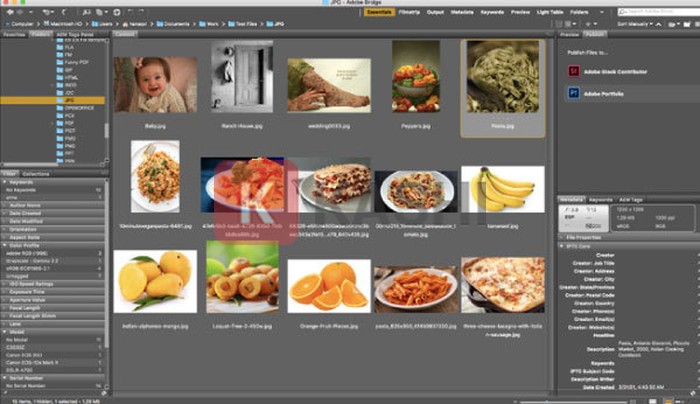Select the Ranch House.jpg thumbnail
Screen dimensions: 700x404
(242, 76)
